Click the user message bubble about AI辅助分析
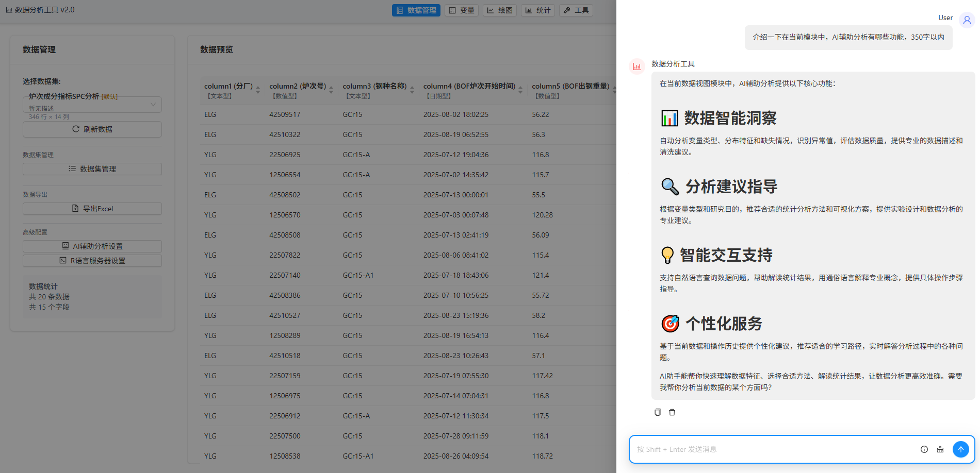This screenshot has width=980, height=473. tap(848, 37)
